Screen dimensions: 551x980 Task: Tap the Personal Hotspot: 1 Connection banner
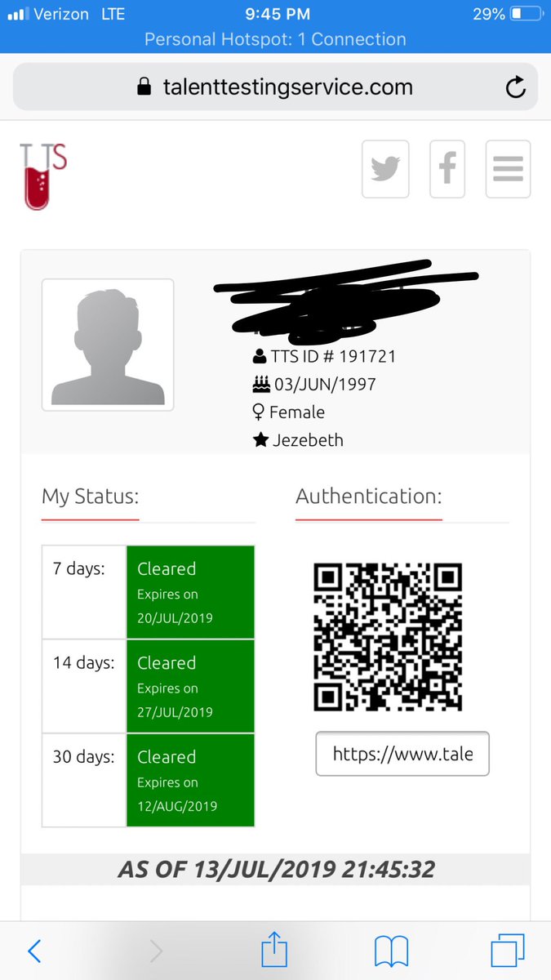[275, 39]
